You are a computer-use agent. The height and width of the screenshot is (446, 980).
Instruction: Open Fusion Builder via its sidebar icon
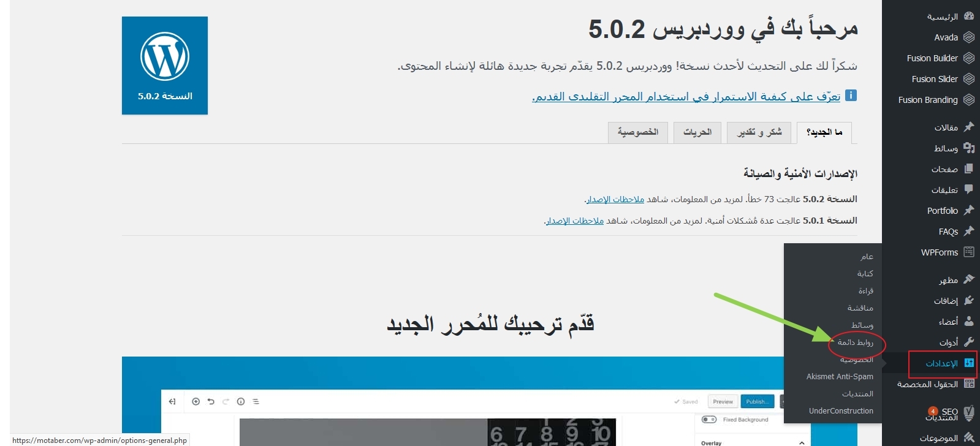[968, 58]
